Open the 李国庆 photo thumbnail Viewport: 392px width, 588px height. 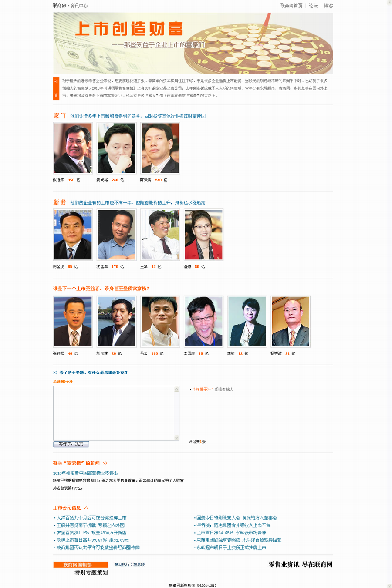pos(203,322)
